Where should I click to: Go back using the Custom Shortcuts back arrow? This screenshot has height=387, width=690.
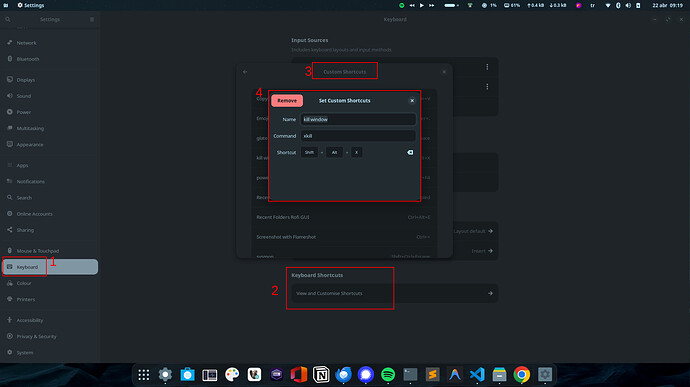(245, 72)
